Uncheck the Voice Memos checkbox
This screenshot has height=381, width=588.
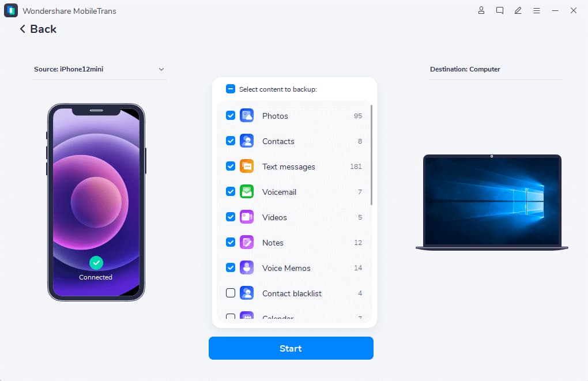click(x=230, y=268)
